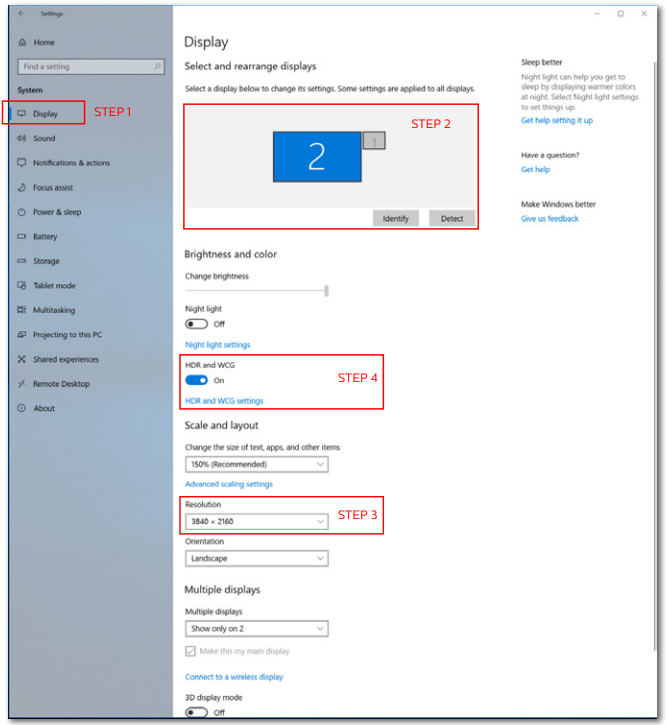Toggle the Night light switch
Viewport: 667px width, 725px height.
coord(196,324)
